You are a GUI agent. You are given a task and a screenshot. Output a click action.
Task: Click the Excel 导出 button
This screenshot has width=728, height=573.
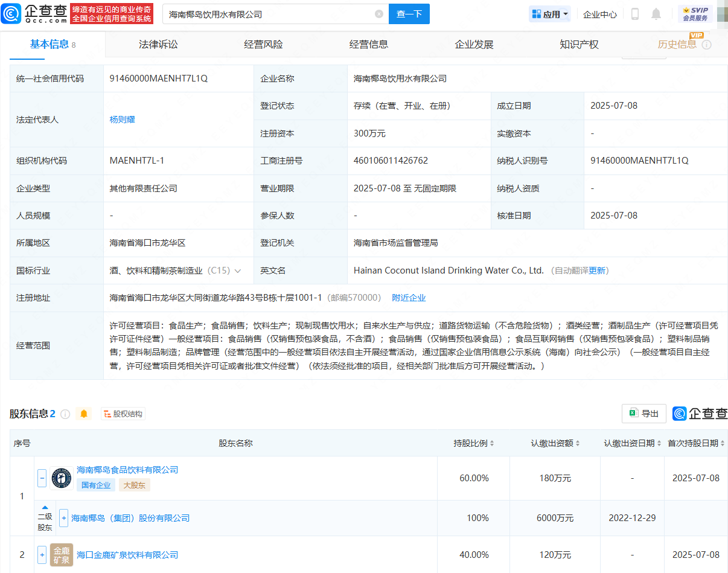[x=644, y=414]
